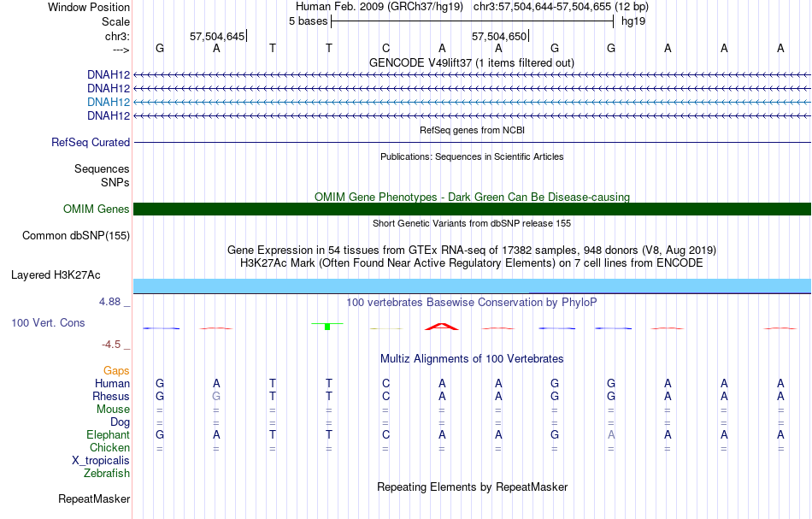Click the C base in the ---> row

pyautogui.click(x=385, y=49)
